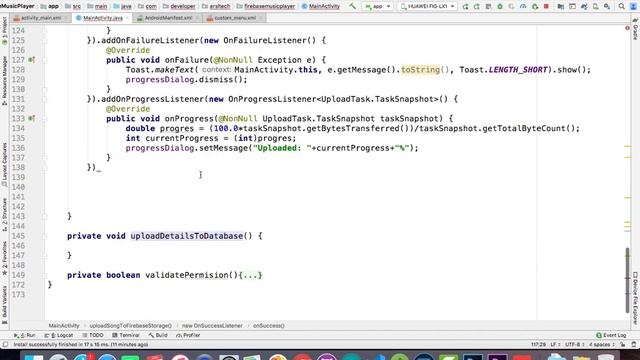This screenshot has height=360, width=640.
Task: Click the Run Anything toolbar icon
Action: [572, 7]
